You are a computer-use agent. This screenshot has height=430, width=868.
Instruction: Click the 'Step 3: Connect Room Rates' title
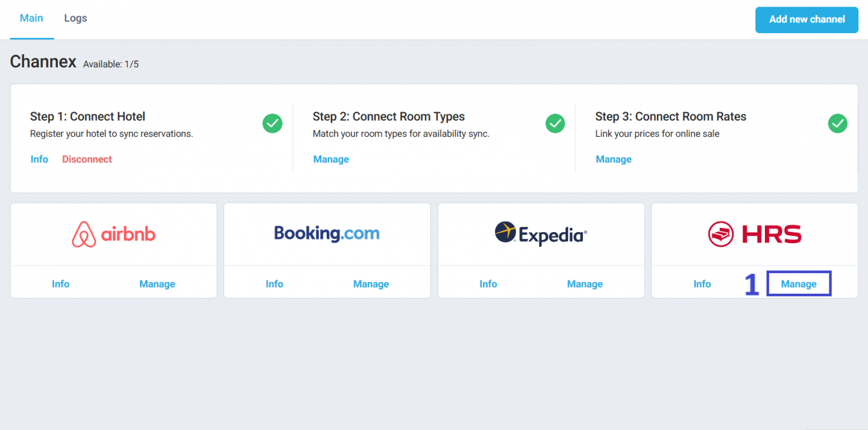click(671, 116)
